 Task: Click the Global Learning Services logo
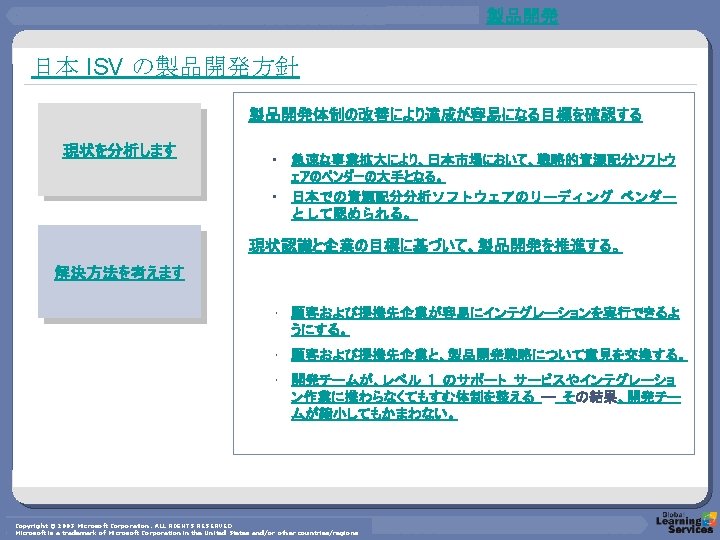686,523
